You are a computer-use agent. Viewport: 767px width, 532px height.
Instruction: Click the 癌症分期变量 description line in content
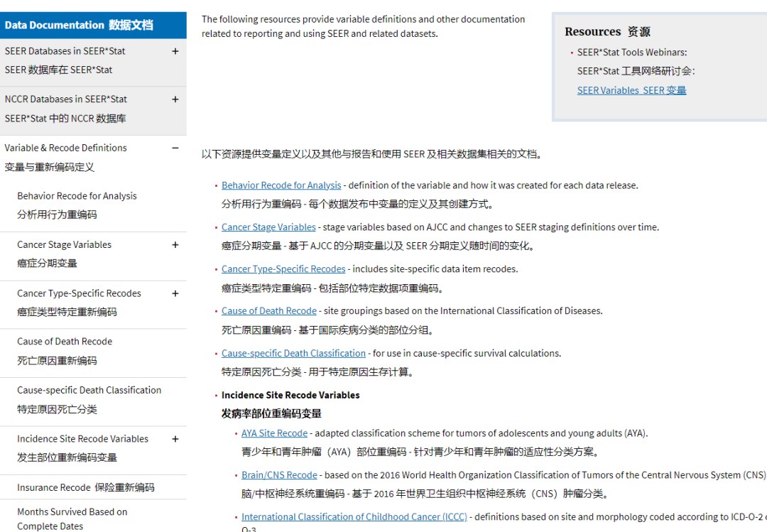pyautogui.click(x=379, y=246)
